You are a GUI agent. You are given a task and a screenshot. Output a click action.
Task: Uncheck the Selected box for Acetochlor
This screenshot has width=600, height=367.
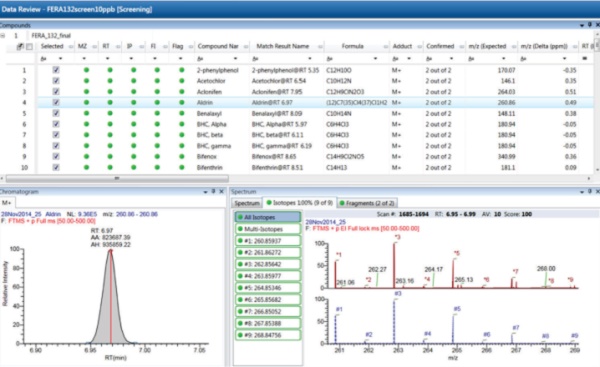(x=56, y=81)
